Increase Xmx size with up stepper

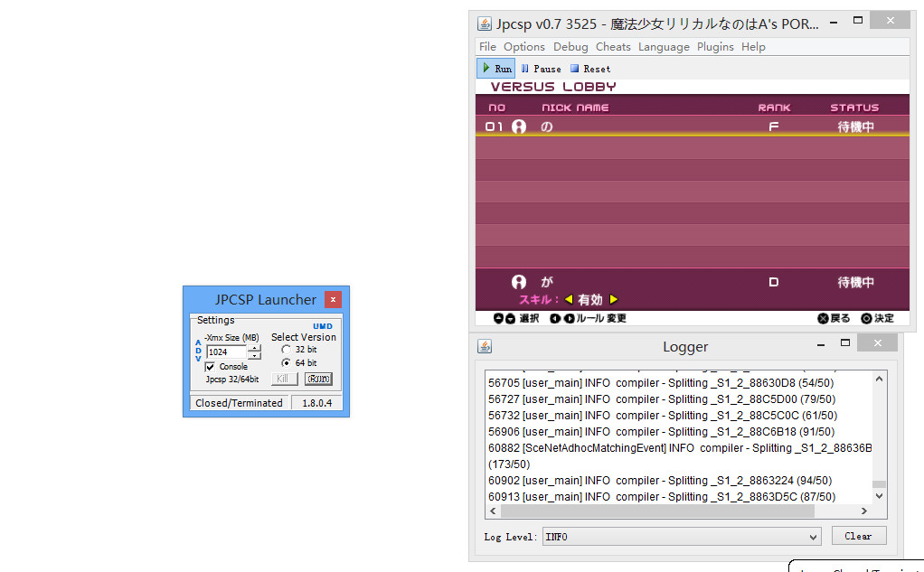pos(254,348)
